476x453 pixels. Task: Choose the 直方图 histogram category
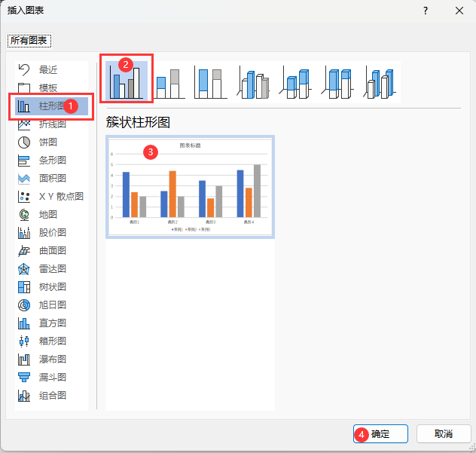(52, 323)
